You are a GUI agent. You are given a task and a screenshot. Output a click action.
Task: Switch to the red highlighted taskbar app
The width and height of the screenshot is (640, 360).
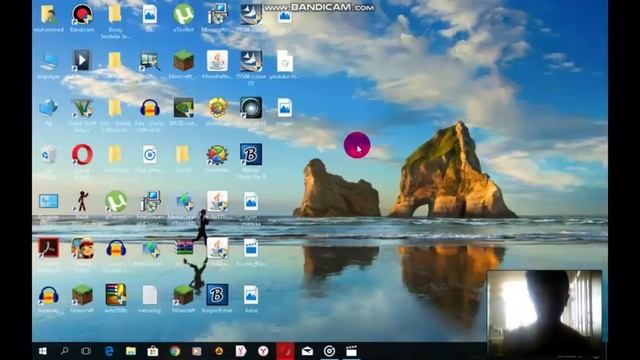[x=285, y=351]
